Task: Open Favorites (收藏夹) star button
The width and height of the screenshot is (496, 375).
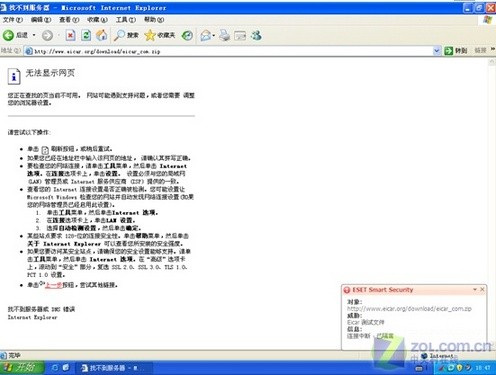Action: click(x=160, y=35)
